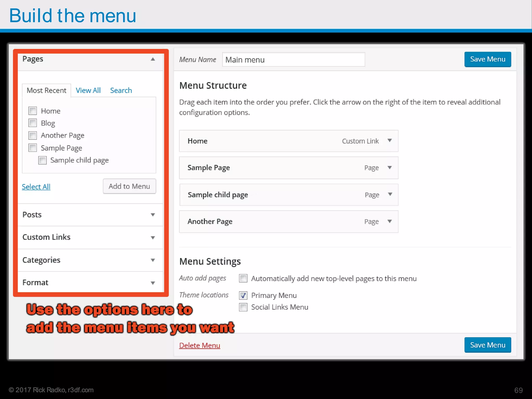Select the Sample Page menu structure item
Screen dimensions: 532x399
[x=289, y=168]
